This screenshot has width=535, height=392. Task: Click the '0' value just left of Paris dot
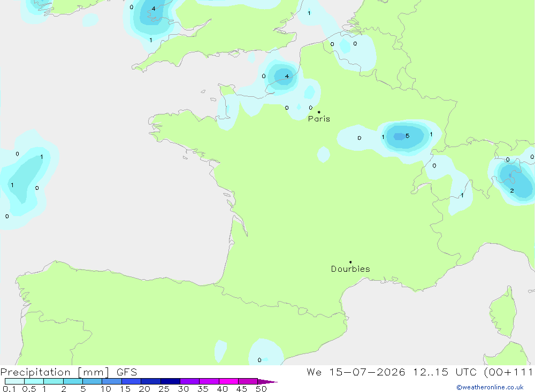(310, 107)
